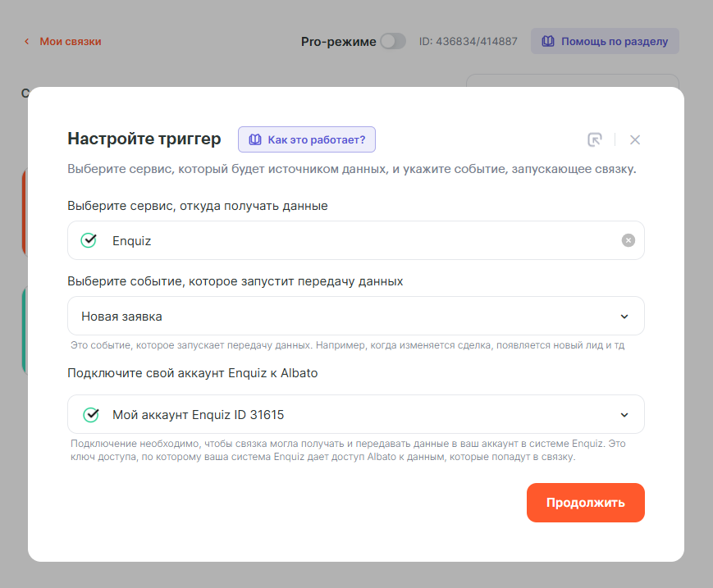713x588 pixels.
Task: Toggle the Pro-режим switch
Action: [392, 41]
